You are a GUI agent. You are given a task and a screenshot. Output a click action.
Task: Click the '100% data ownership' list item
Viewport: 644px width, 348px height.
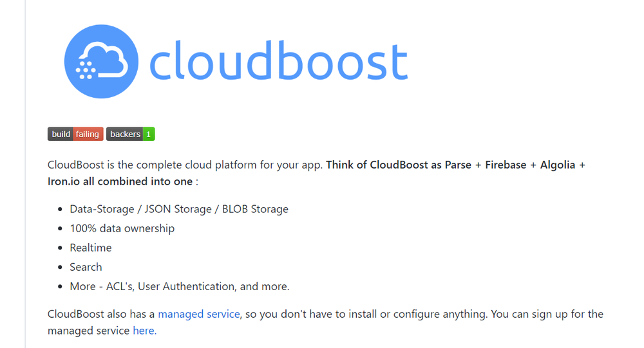pos(122,228)
